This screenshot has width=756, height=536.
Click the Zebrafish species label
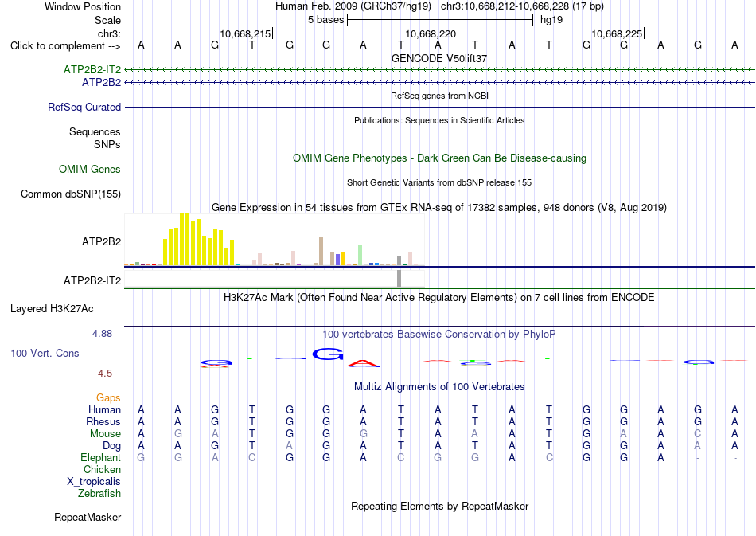[99, 494]
